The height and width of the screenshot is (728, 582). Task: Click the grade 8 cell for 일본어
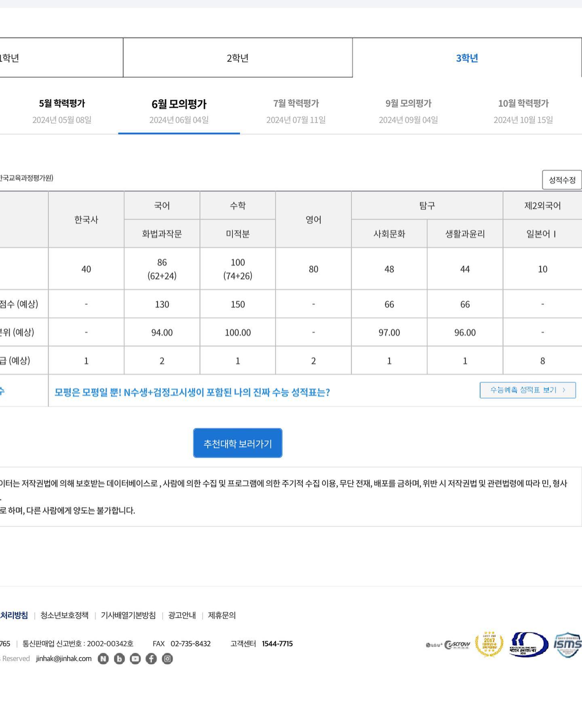click(x=542, y=361)
